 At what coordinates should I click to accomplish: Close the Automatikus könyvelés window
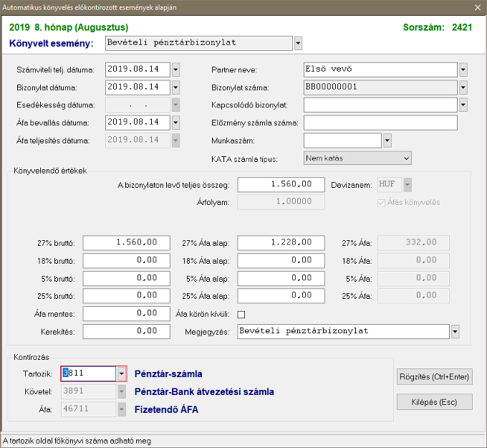(x=477, y=7)
